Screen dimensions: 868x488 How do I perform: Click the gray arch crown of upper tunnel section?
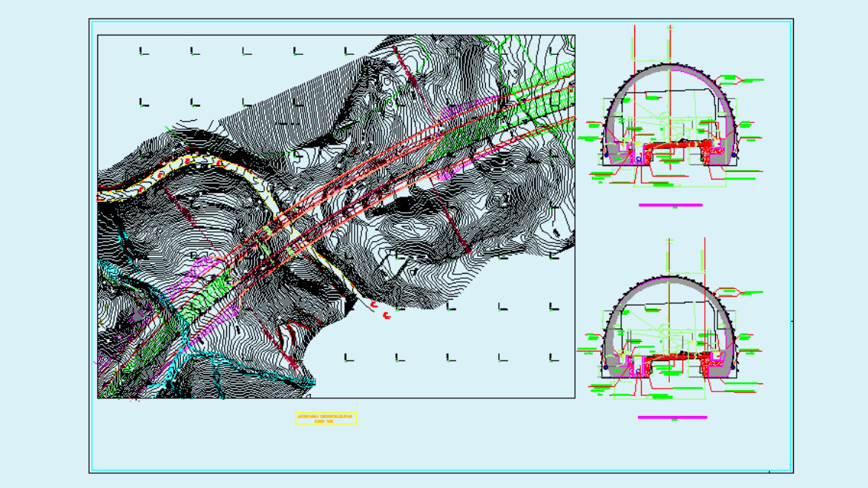[670, 67]
